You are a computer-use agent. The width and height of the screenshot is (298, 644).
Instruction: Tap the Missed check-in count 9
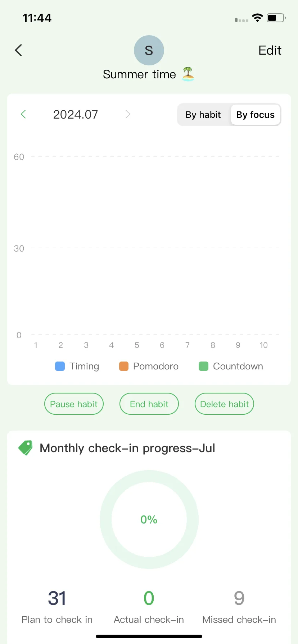[x=239, y=598]
